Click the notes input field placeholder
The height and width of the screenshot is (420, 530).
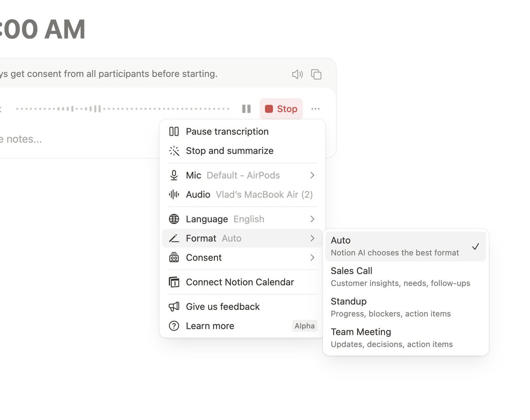pos(21,139)
